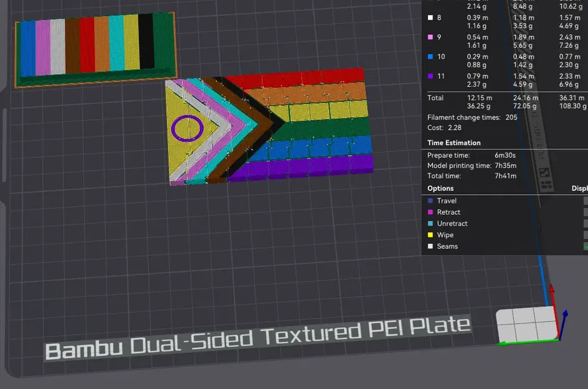Click the Options section header
Viewport: 588px width, 389px height.
[440, 189]
